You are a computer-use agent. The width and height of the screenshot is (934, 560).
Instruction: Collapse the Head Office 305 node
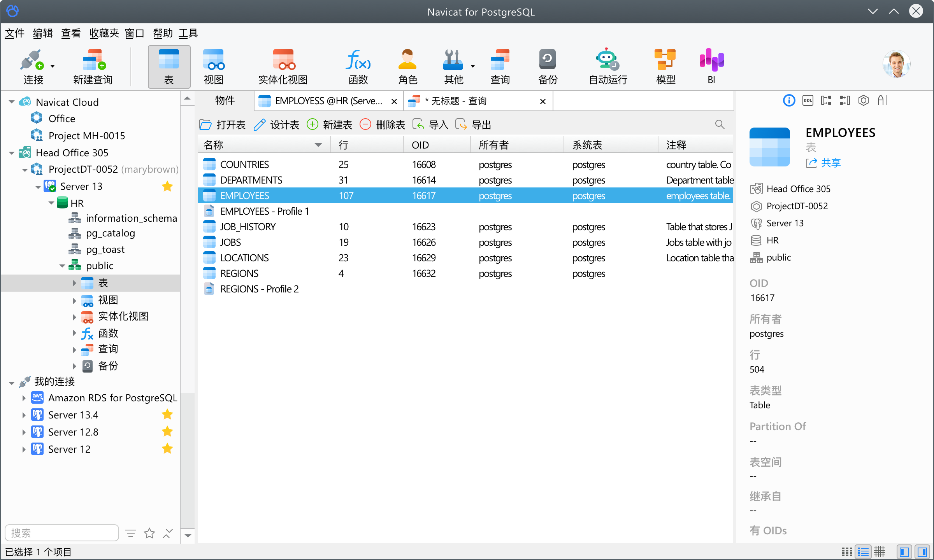[x=12, y=153]
